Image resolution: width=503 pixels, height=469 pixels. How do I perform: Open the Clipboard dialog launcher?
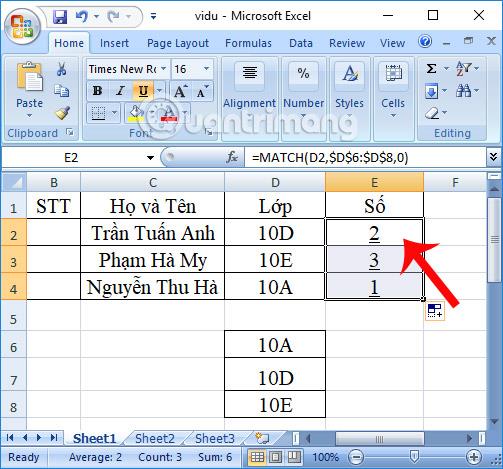(x=70, y=132)
